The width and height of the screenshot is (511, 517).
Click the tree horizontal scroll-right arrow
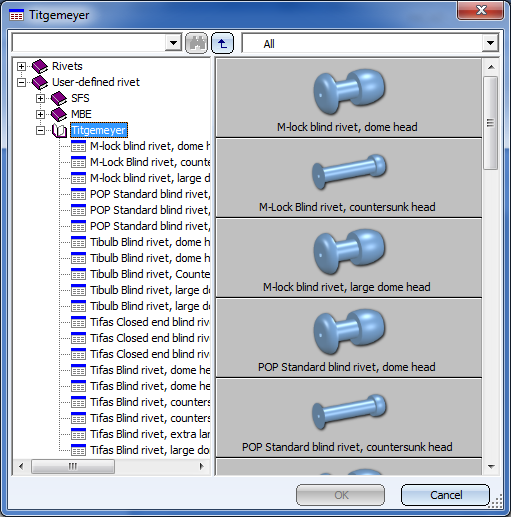pyautogui.click(x=201, y=466)
